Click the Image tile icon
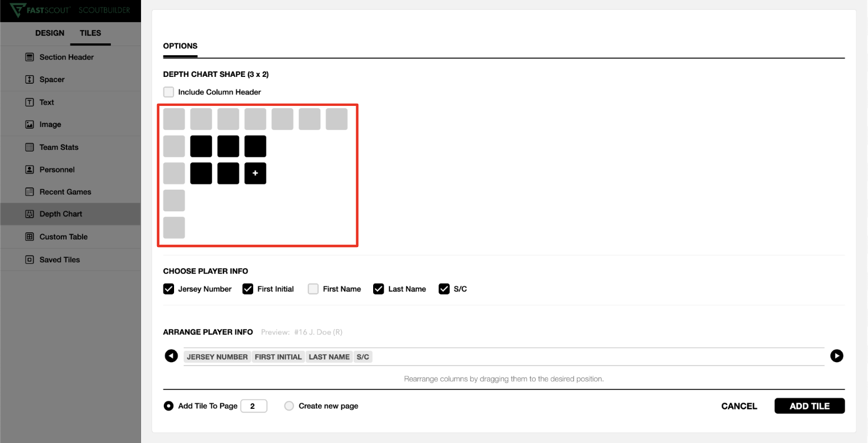The image size is (868, 443). 30,125
